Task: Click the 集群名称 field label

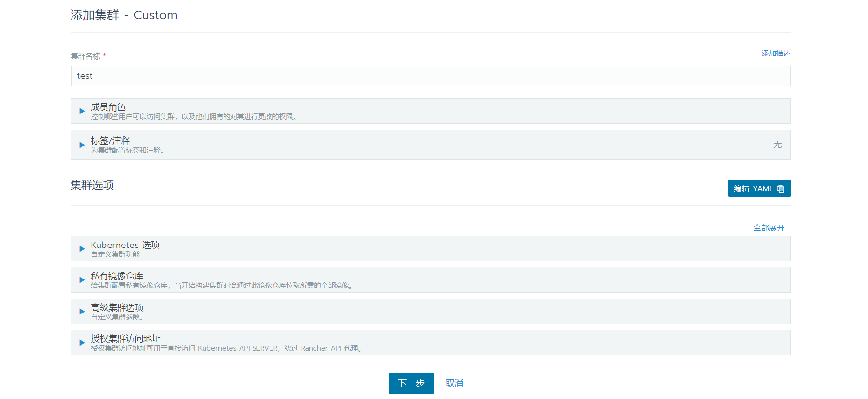Action: (85, 56)
